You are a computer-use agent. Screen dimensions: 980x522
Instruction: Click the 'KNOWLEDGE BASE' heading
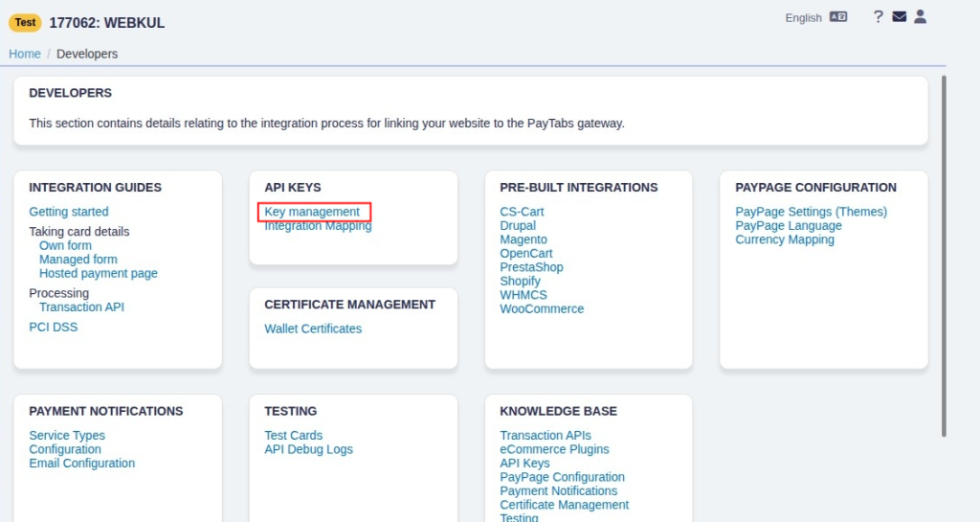click(x=558, y=411)
